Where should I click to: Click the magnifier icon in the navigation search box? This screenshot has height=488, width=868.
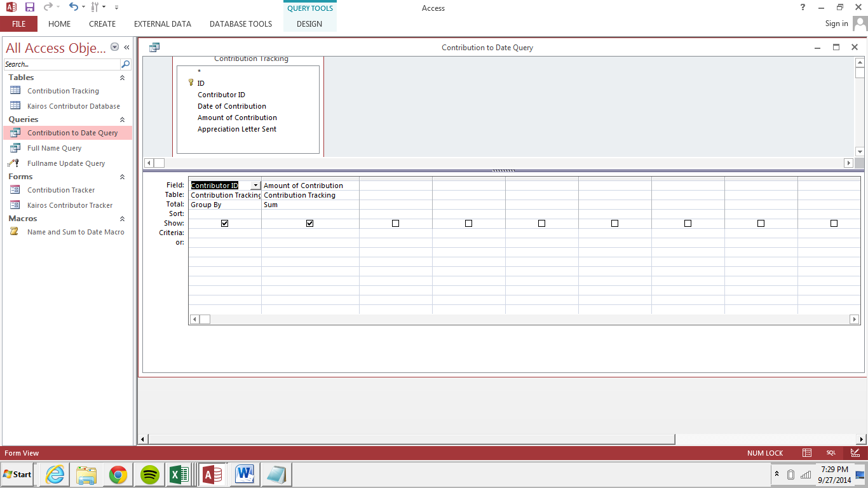pos(125,64)
